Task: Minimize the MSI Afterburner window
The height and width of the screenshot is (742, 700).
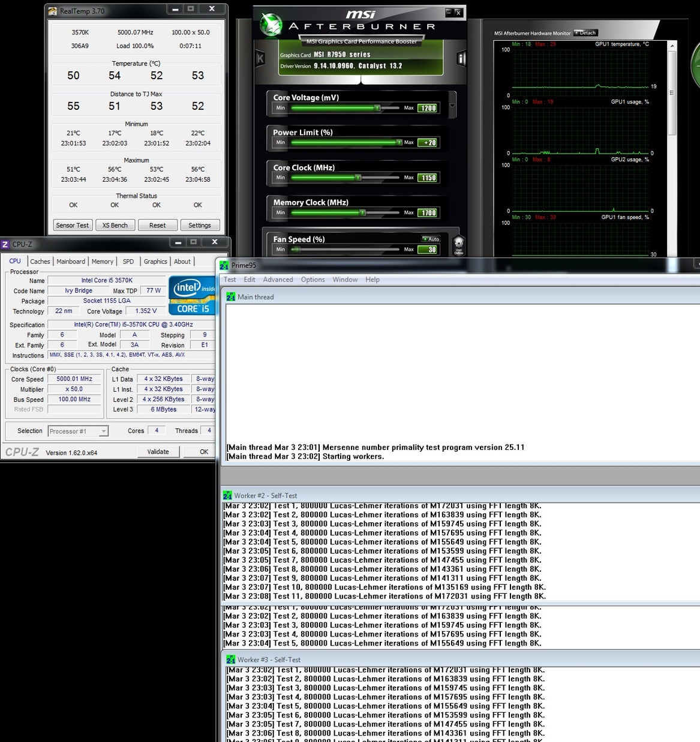Action: [x=449, y=12]
